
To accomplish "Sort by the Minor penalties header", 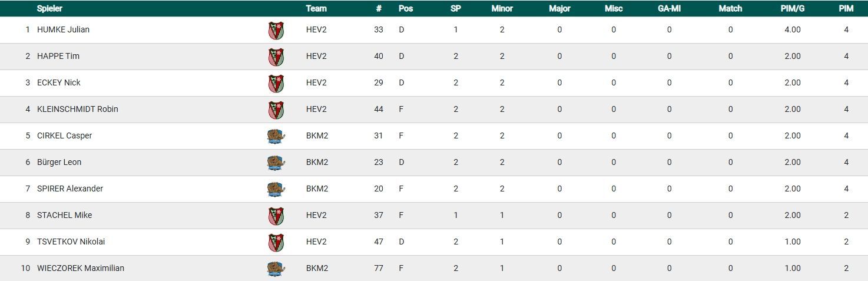I will coord(502,9).
